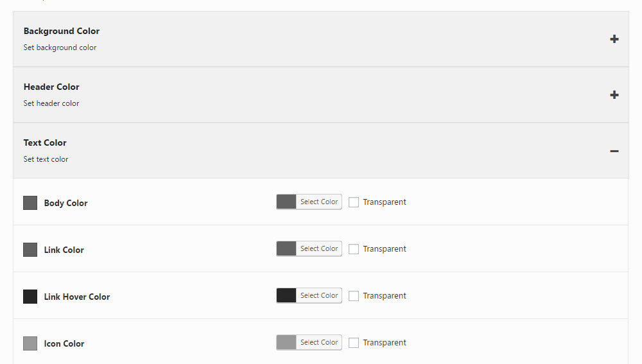
Task: Click the Body Color preview square icon
Action: 30,203
